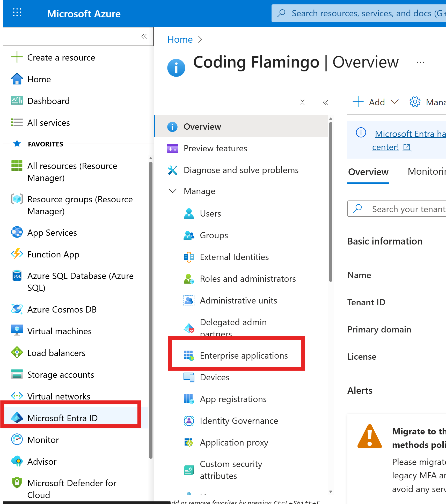Open Application proxy settings
446x504 pixels.
pos(234,442)
